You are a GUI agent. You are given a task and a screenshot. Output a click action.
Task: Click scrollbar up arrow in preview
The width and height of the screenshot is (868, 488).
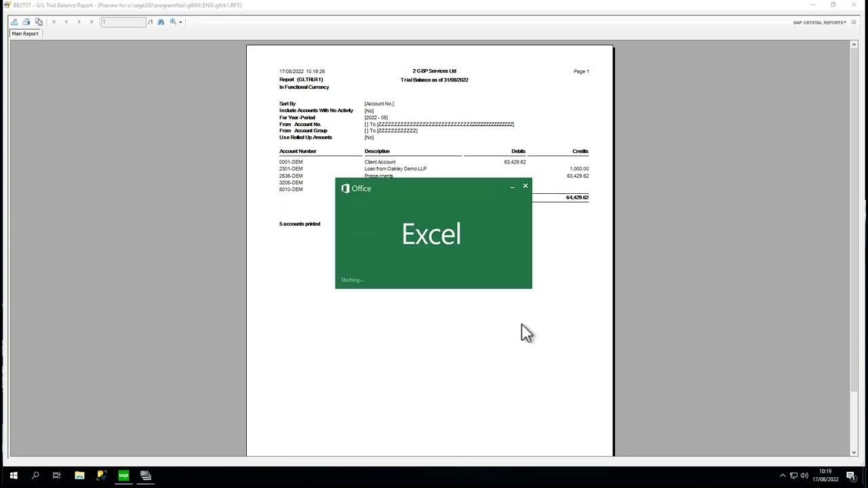(854, 45)
